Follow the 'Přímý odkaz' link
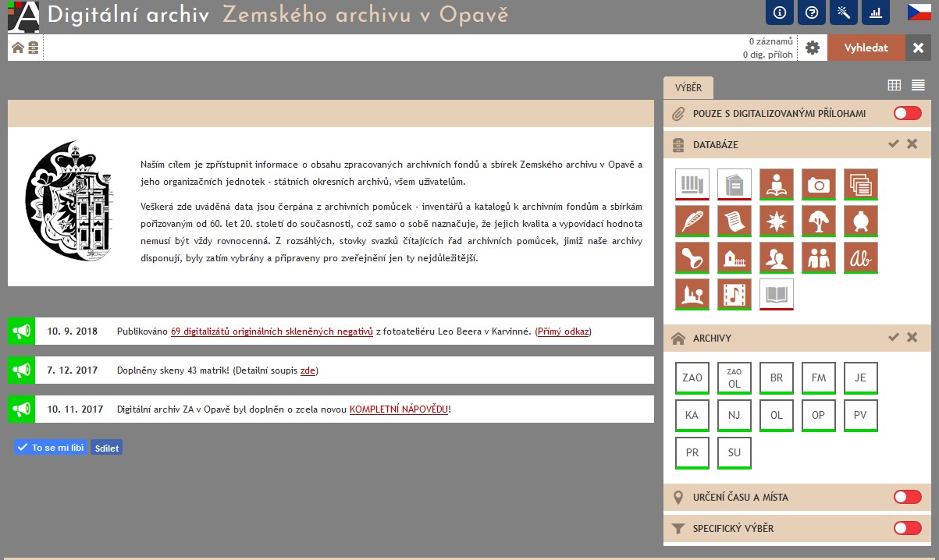 (x=563, y=331)
